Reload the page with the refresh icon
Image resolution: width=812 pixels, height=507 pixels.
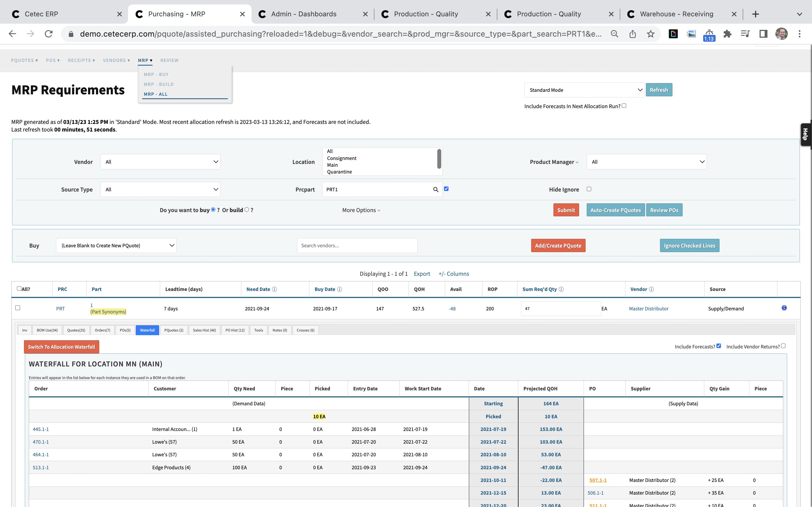(49, 34)
